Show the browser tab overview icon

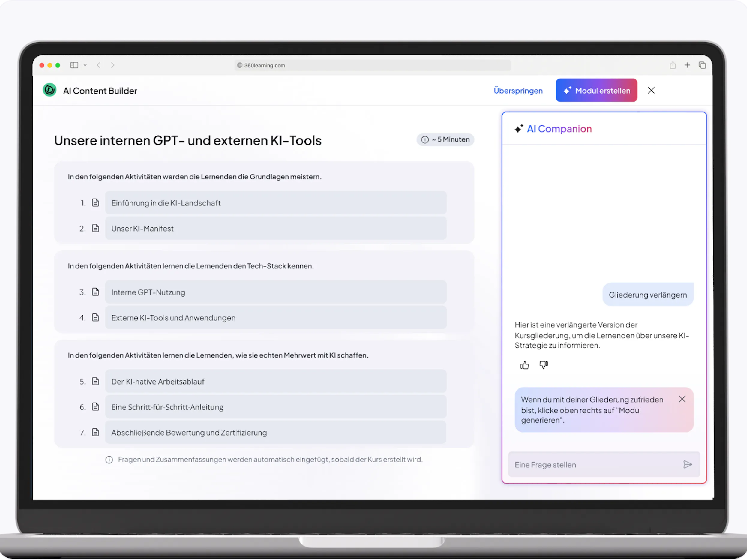click(702, 65)
